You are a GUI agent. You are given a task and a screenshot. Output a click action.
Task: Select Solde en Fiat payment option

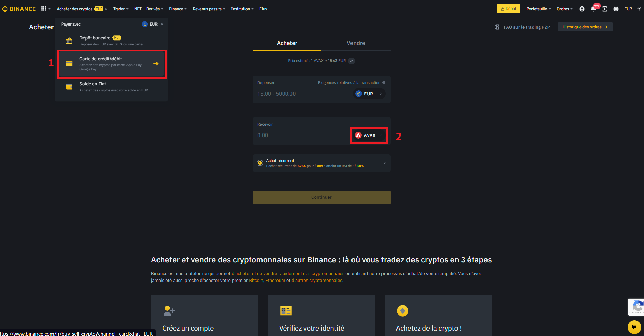coord(111,87)
